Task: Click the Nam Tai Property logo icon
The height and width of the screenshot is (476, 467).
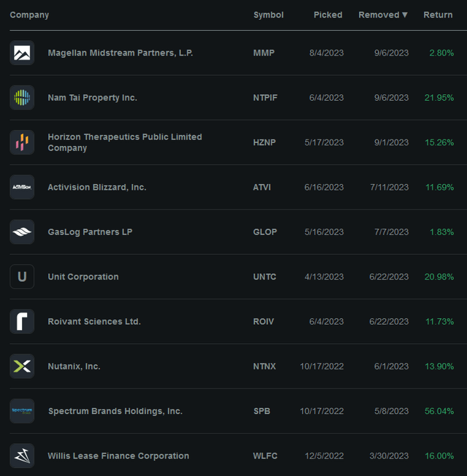Action: point(22,98)
